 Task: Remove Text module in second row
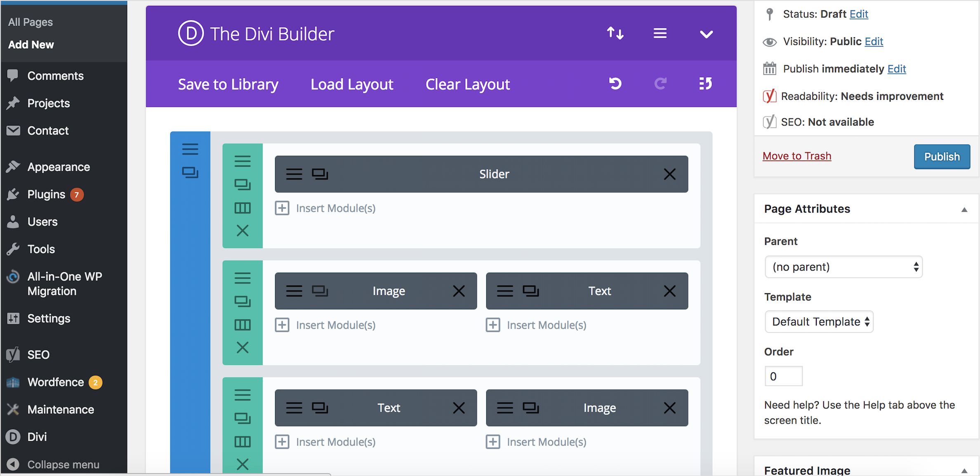tap(669, 291)
